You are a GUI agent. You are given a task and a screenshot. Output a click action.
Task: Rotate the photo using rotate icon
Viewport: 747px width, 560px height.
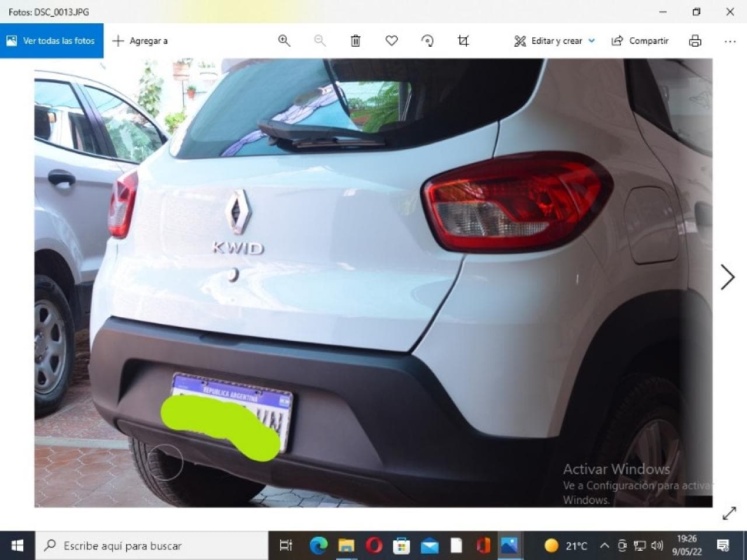[428, 41]
